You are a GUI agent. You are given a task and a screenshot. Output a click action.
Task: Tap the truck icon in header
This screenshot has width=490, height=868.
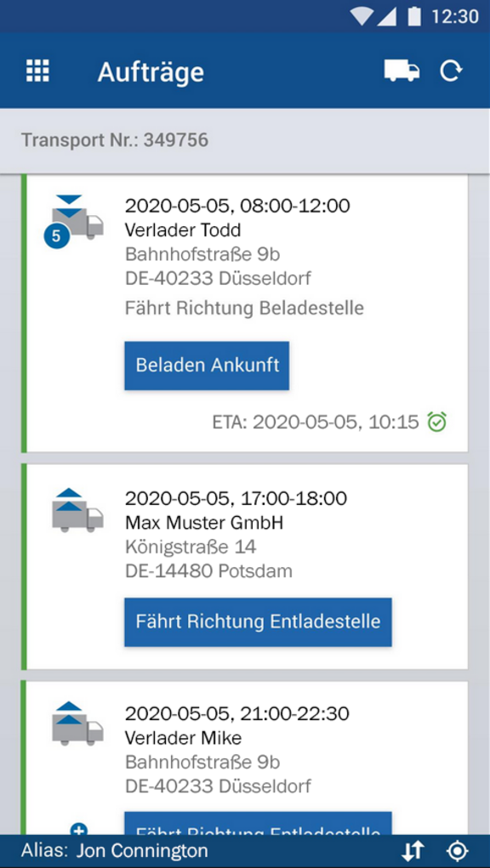click(x=402, y=71)
